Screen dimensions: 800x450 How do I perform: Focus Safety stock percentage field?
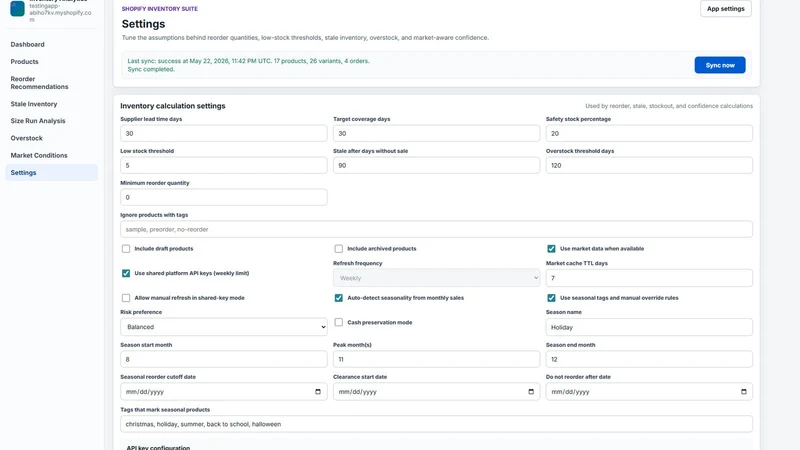click(x=649, y=134)
